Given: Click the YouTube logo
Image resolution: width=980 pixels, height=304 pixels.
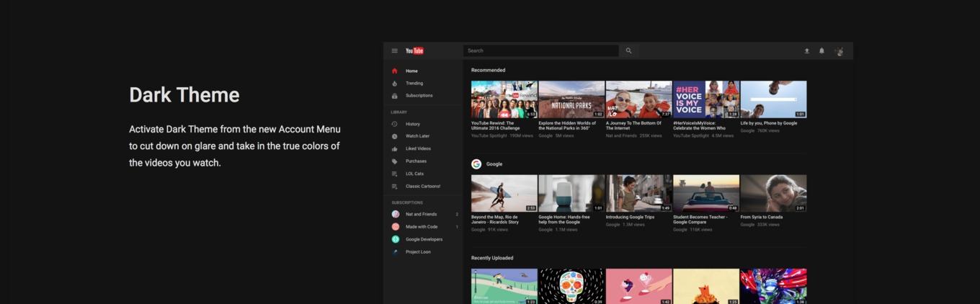Looking at the screenshot, I should (x=414, y=50).
